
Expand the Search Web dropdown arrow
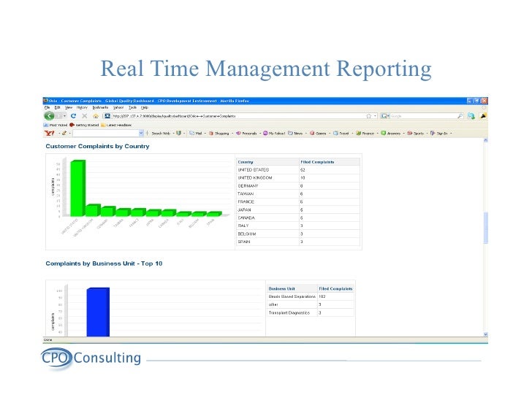[173, 133]
